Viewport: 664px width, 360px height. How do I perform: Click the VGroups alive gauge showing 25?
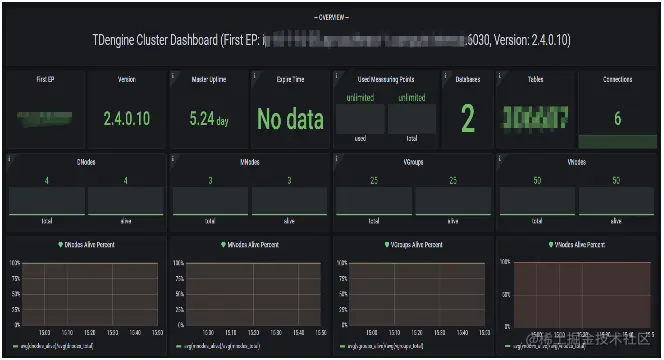[453, 201]
